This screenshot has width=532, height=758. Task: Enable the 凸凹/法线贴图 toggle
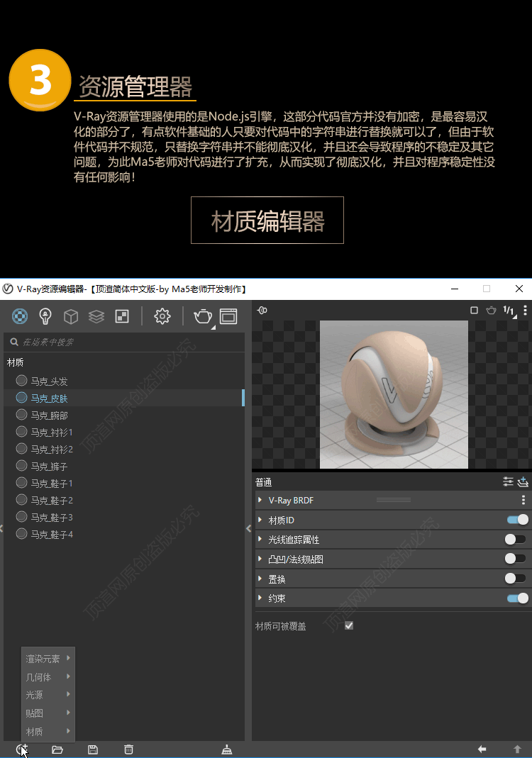click(515, 559)
